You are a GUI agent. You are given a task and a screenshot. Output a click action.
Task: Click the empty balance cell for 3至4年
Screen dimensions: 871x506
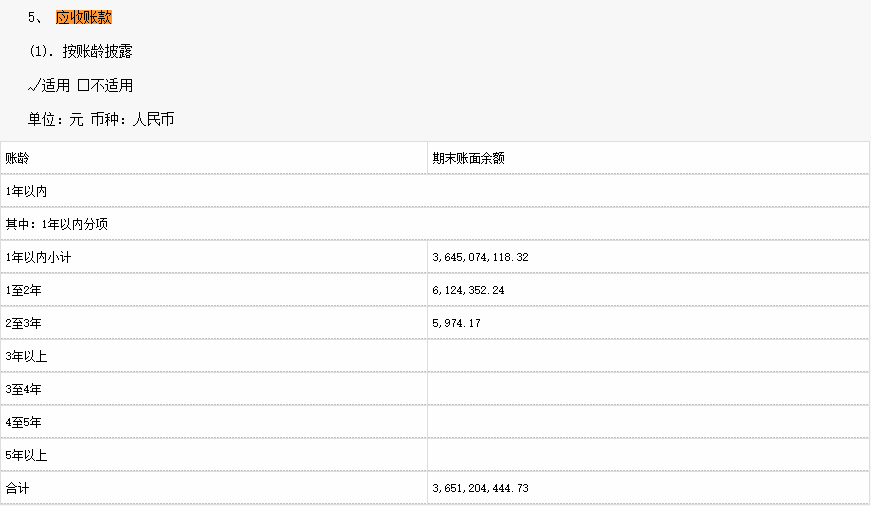[x=648, y=389]
